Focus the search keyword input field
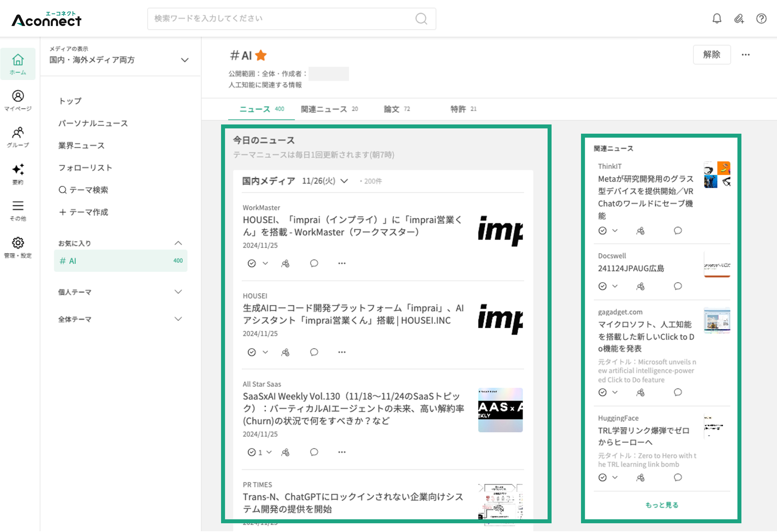Viewport: 777px width, 532px height. [291, 19]
